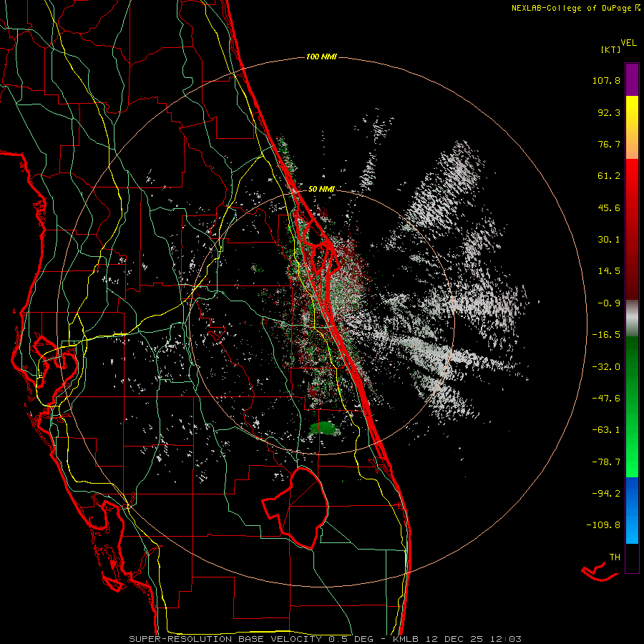Click the solid green velocity blob south of radar
The height and width of the screenshot is (644, 644).
pyautogui.click(x=324, y=429)
